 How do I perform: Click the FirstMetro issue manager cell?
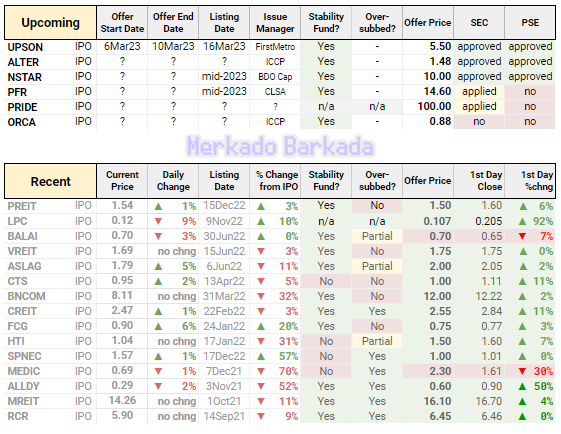tap(275, 47)
